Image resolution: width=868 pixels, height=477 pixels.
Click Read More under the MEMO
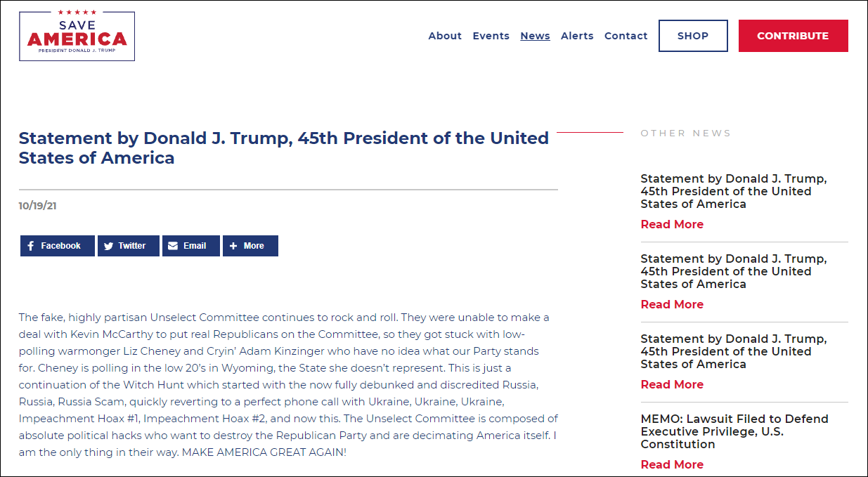point(672,464)
